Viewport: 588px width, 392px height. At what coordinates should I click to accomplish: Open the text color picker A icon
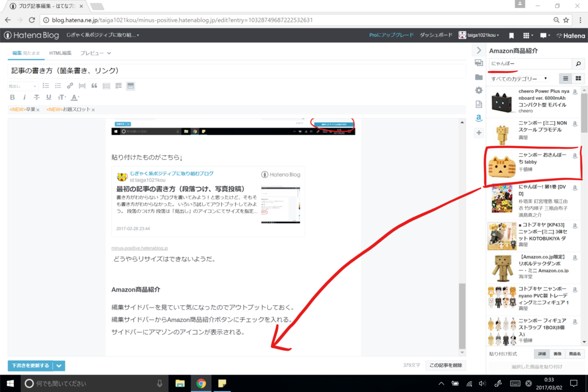click(x=73, y=97)
